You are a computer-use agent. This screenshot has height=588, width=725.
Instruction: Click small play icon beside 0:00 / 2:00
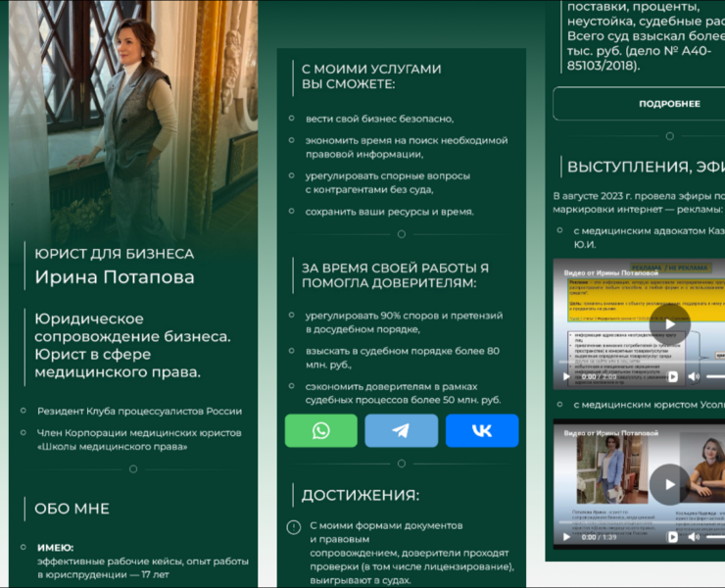click(566, 376)
